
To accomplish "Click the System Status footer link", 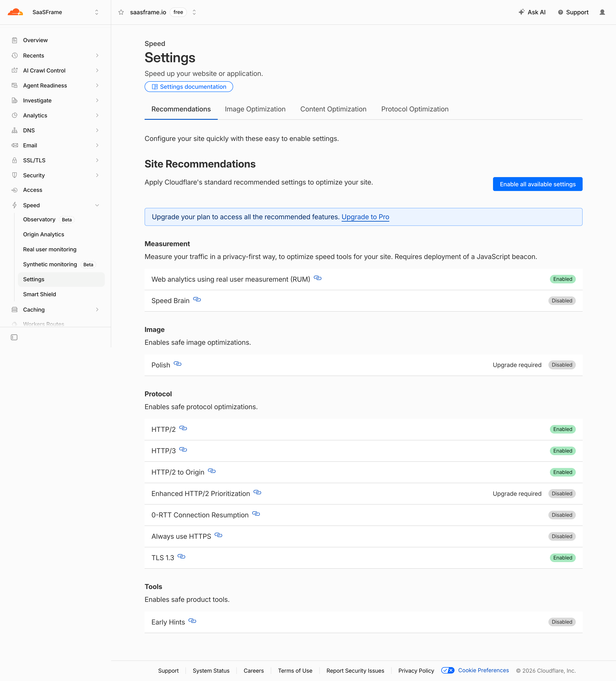I will coord(211,671).
